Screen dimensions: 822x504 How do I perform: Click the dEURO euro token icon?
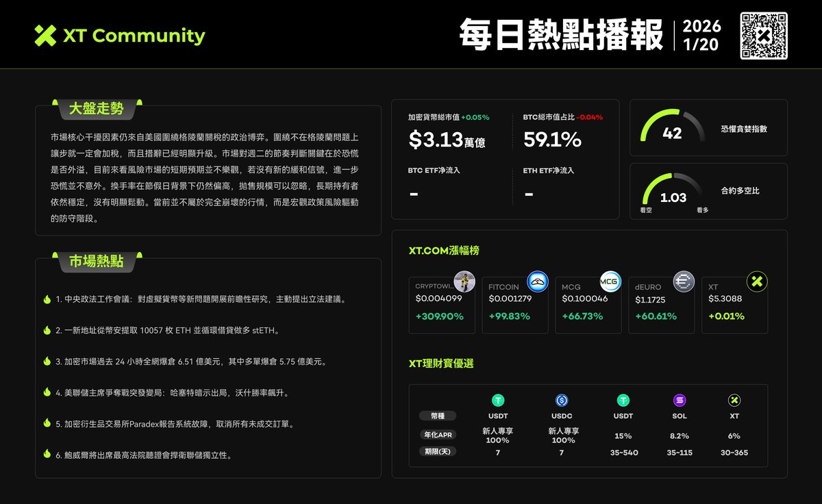click(x=682, y=281)
